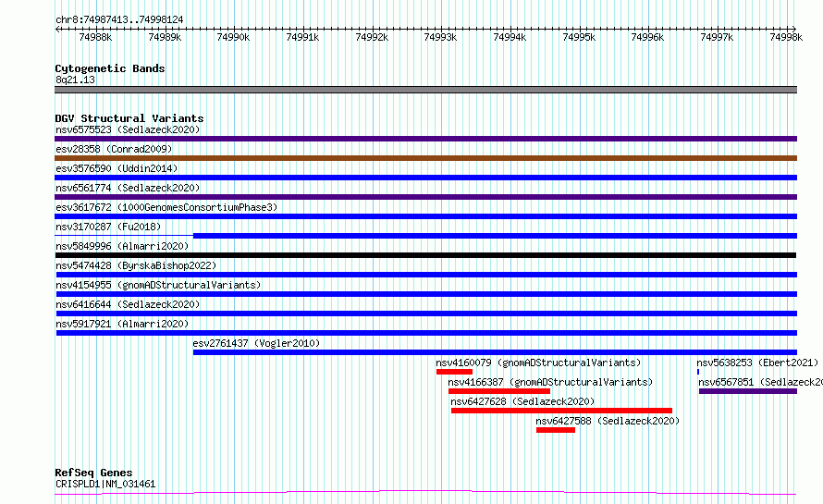Click the nsv3170287 (Fu2018) variant label
The image size is (823, 504).
pos(108,227)
